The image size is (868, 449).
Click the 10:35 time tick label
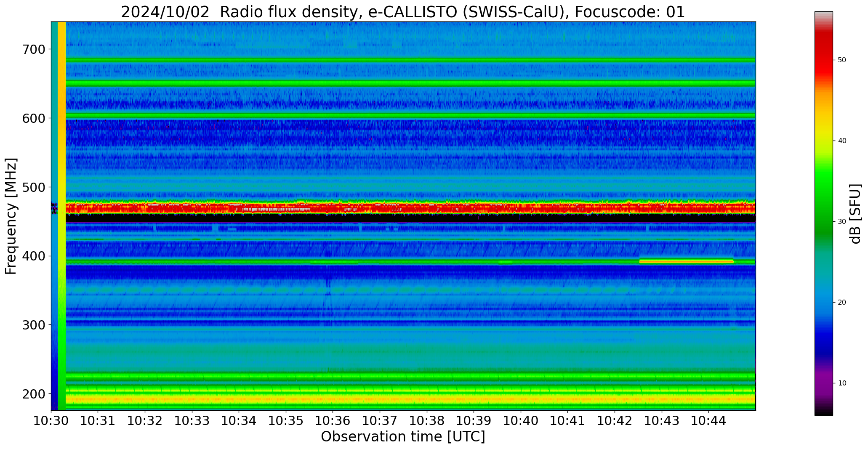tap(286, 420)
